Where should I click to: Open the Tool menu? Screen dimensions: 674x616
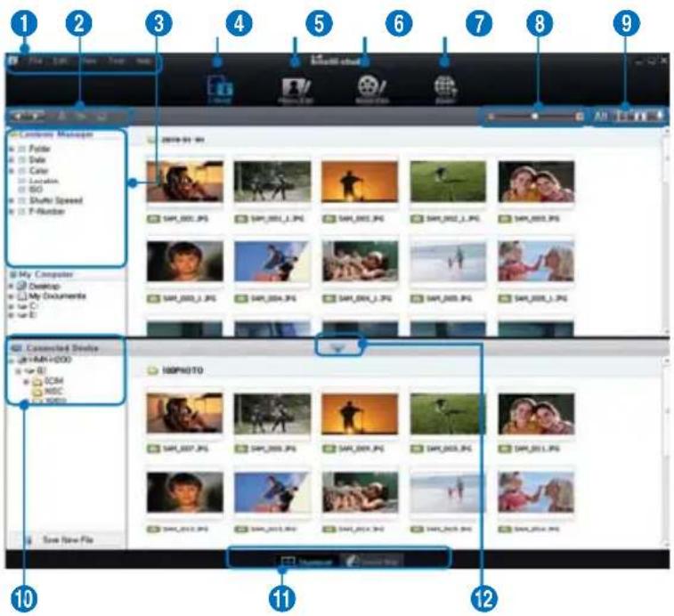pos(117,61)
